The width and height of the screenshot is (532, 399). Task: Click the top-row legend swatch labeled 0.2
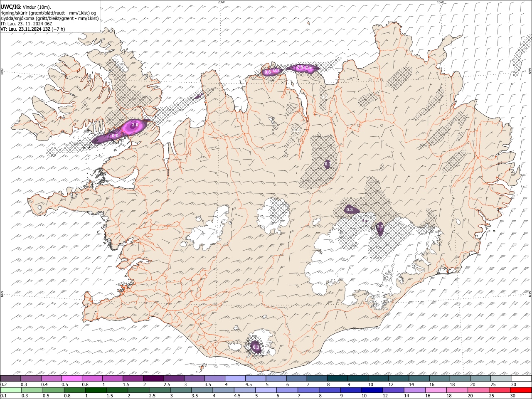pyautogui.click(x=10, y=379)
